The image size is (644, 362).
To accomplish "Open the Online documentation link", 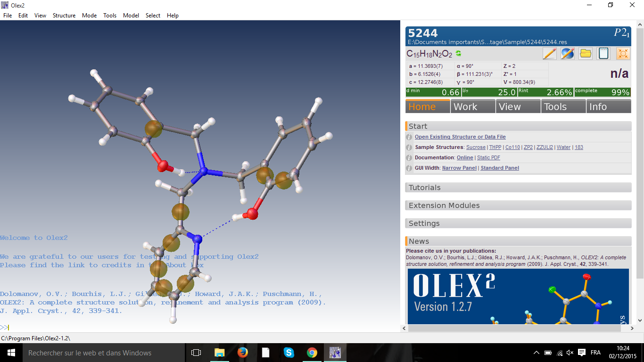I will [465, 157].
